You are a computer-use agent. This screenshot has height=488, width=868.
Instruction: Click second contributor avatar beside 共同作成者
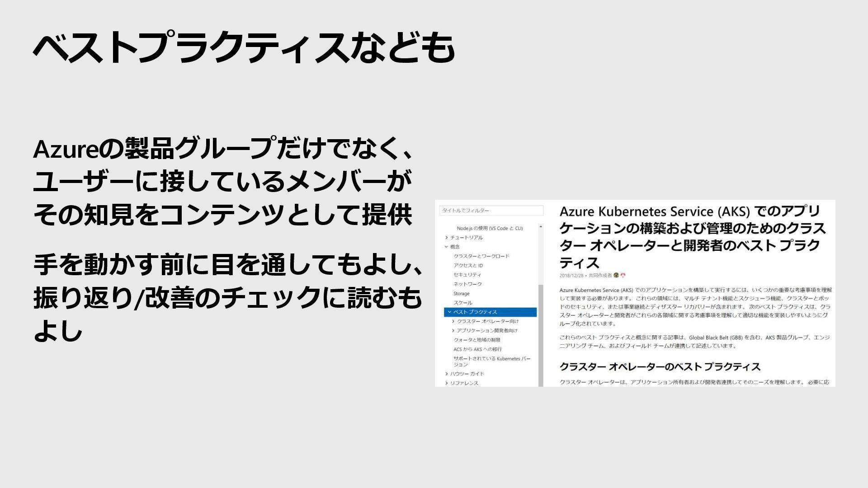[x=623, y=275]
